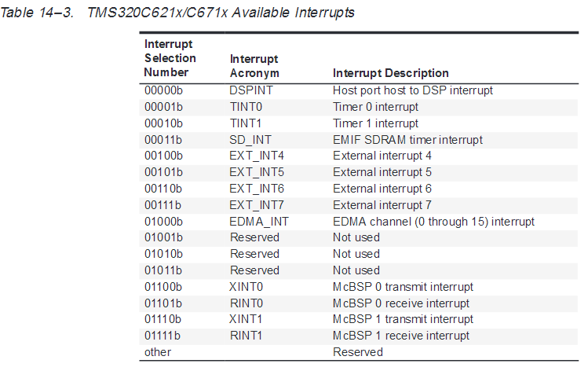Image resolution: width=588 pixels, height=371 pixels.
Task: Click the 'Interrupt Description' column header
Action: 391,73
